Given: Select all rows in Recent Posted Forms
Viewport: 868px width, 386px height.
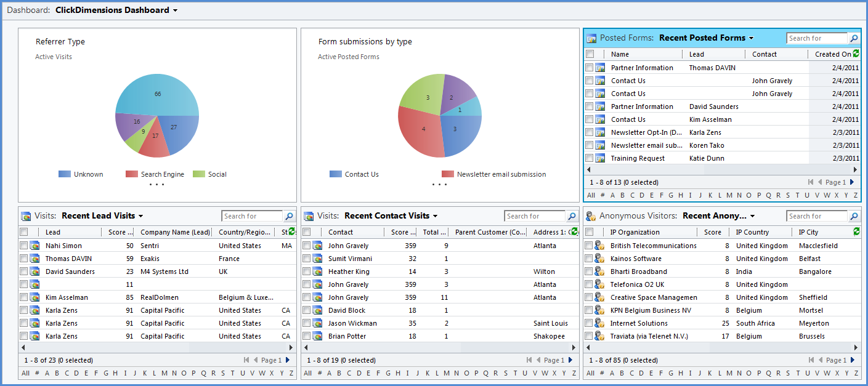Looking at the screenshot, I should pos(590,54).
